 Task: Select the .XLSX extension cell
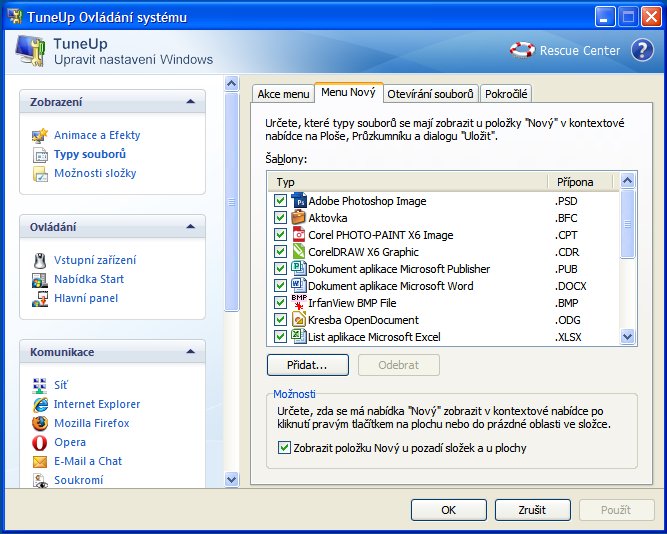tap(568, 337)
